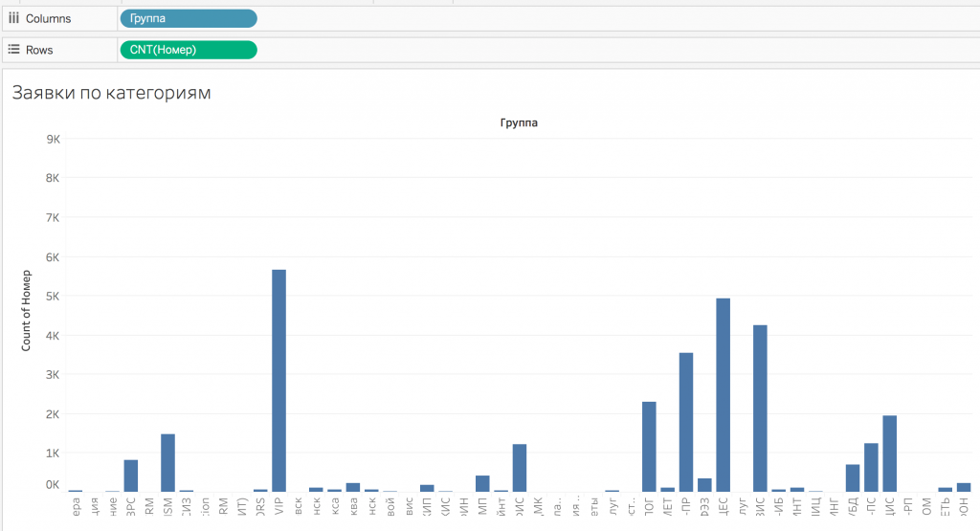Select the ОИС bar
Screen dimensions: 980x531
[x=520, y=468]
